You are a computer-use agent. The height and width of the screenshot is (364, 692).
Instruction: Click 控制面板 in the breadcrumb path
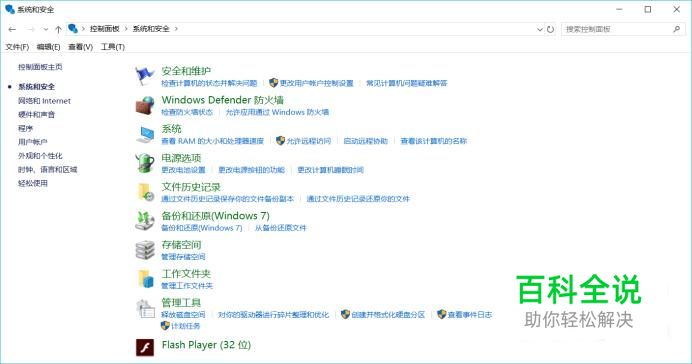click(x=105, y=29)
